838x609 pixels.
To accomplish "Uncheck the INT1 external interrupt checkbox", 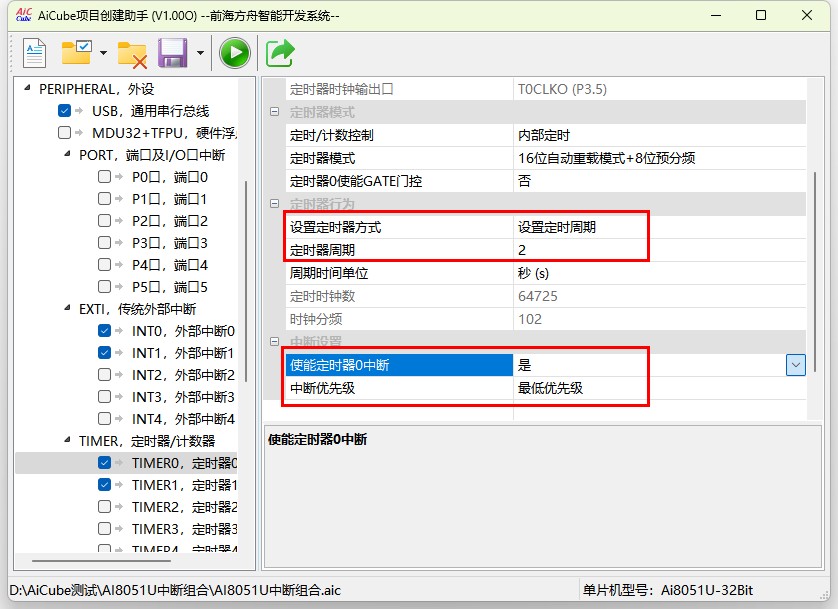I will click(x=105, y=353).
